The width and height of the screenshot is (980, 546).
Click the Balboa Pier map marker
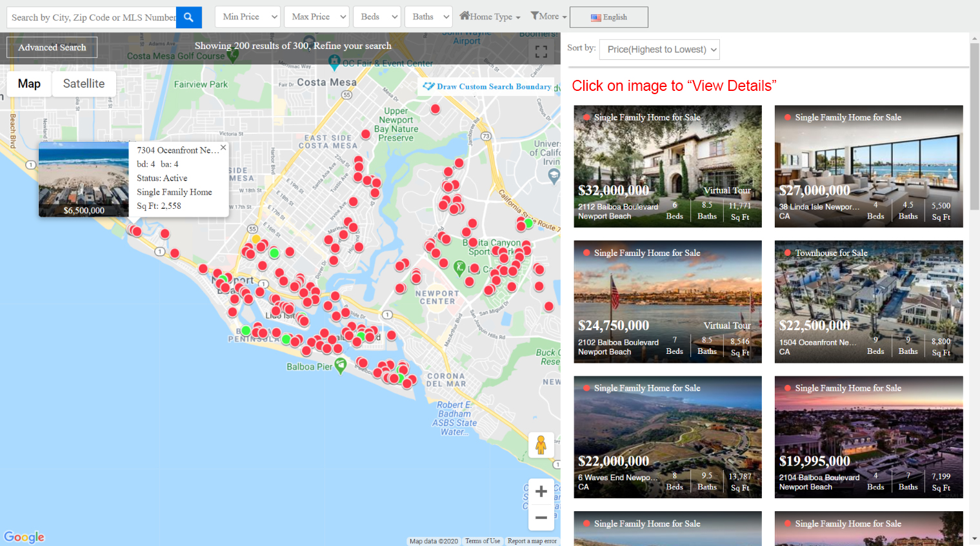341,365
